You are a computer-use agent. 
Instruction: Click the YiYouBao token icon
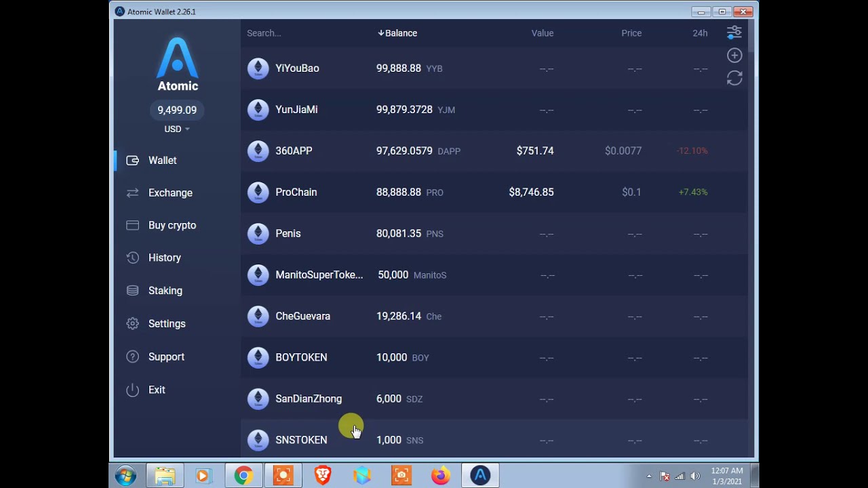(x=258, y=68)
